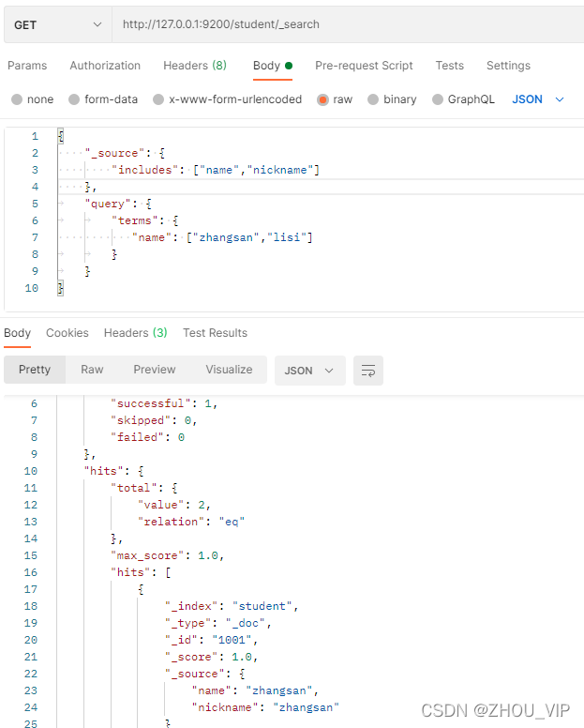Screen dimensions: 584x728
Task: Open the Authorization tab
Action: click(105, 66)
